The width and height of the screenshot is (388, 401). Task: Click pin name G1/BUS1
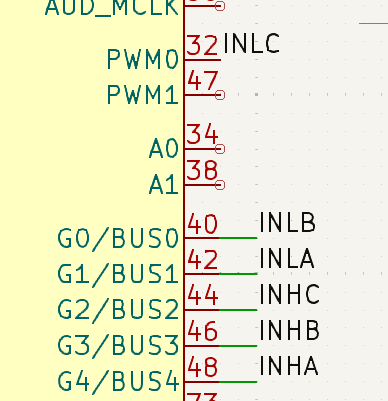[118, 274]
